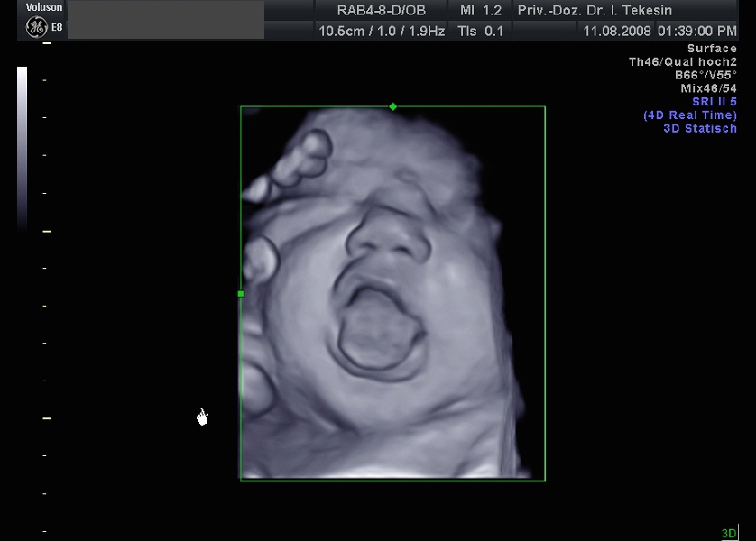Click the Voluson brand label
Screen dimensions: 756x541
[44, 7]
